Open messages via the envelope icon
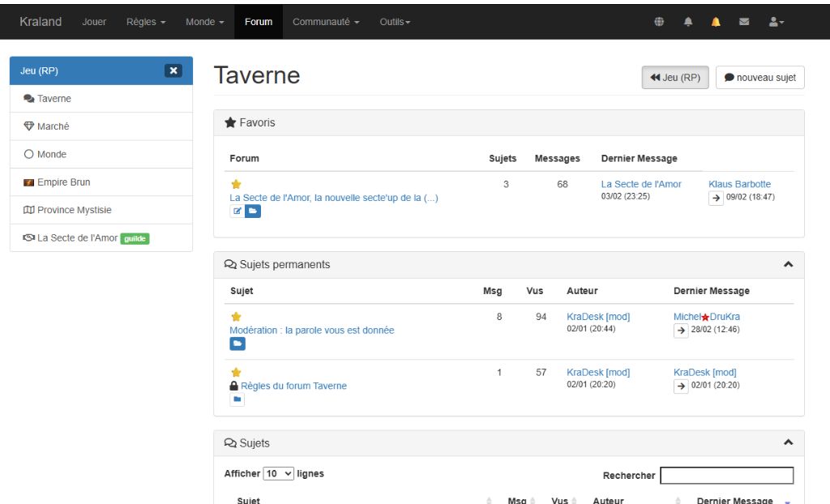The image size is (830, 504). tap(744, 22)
